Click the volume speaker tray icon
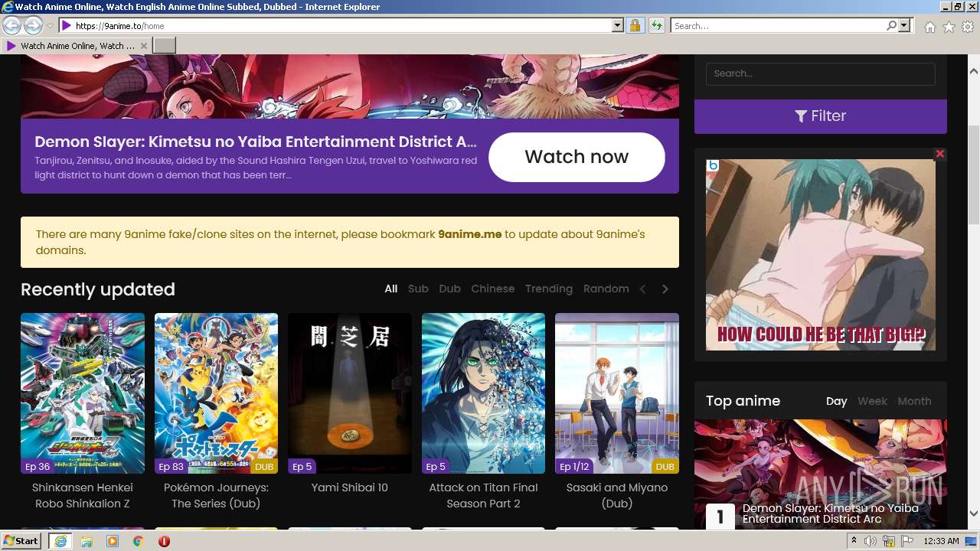 click(871, 541)
